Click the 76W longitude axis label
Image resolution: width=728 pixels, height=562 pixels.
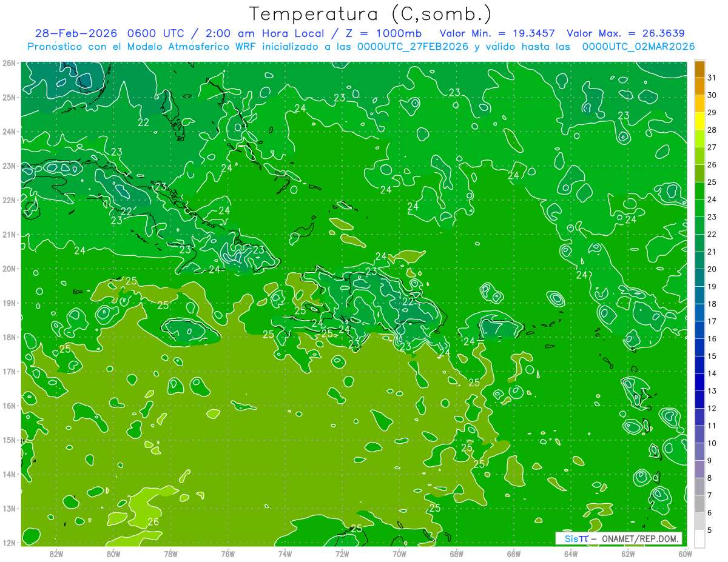pos(227,554)
